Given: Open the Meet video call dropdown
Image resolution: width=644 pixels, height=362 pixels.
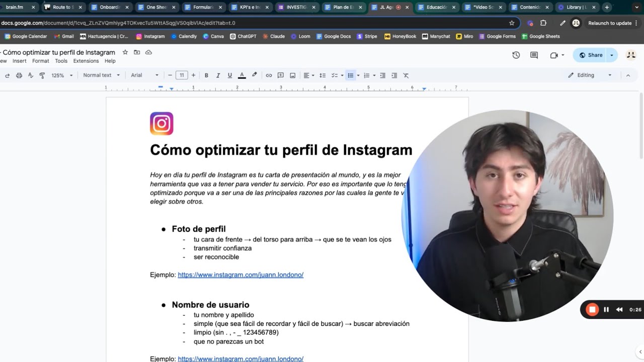Looking at the screenshot, I should click(x=557, y=55).
